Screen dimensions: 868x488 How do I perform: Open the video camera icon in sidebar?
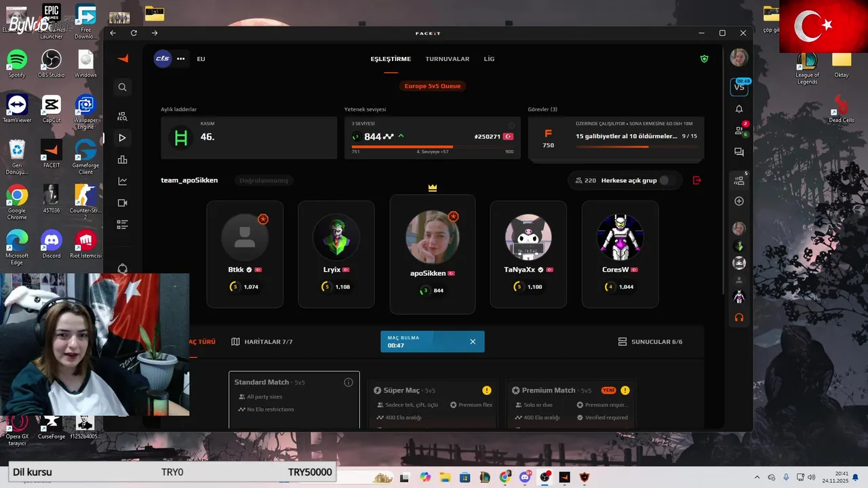tap(122, 203)
